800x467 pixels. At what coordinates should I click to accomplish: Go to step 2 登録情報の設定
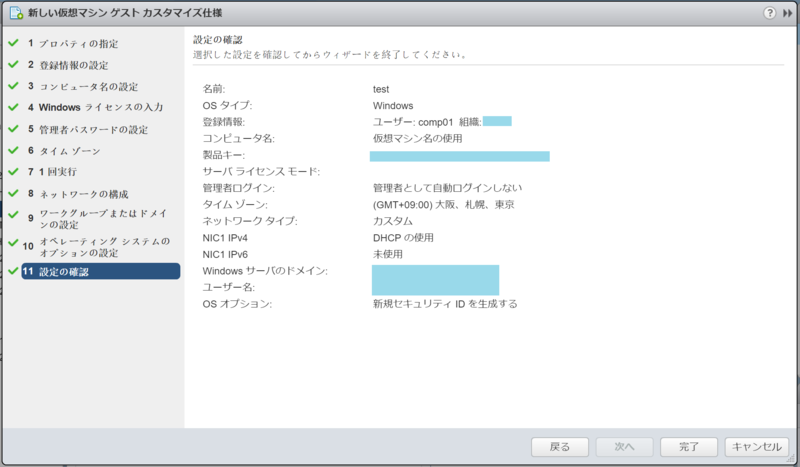click(73, 65)
